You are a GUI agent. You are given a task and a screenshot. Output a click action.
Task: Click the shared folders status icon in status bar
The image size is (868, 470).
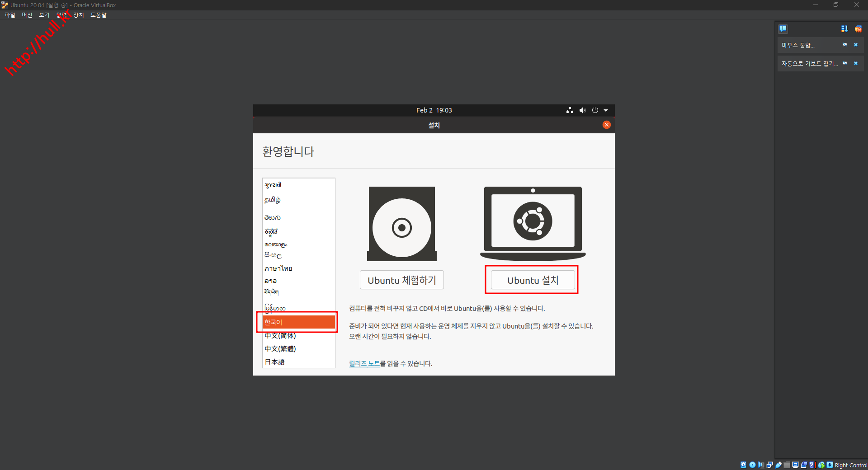[787, 465]
